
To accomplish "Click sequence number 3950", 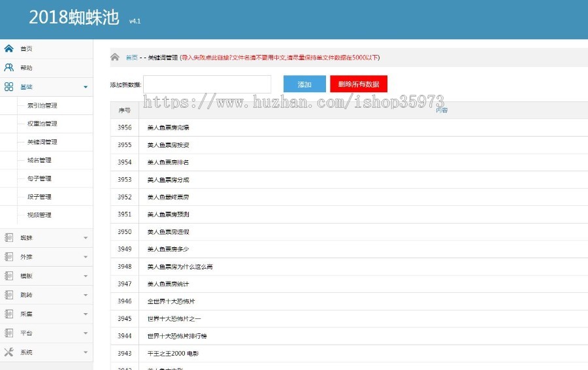I will (125, 232).
